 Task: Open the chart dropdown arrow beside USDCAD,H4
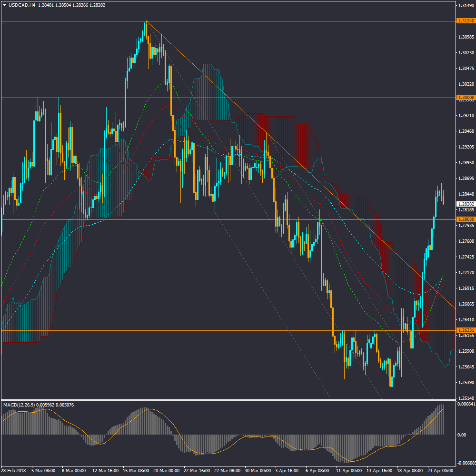[x=5, y=6]
